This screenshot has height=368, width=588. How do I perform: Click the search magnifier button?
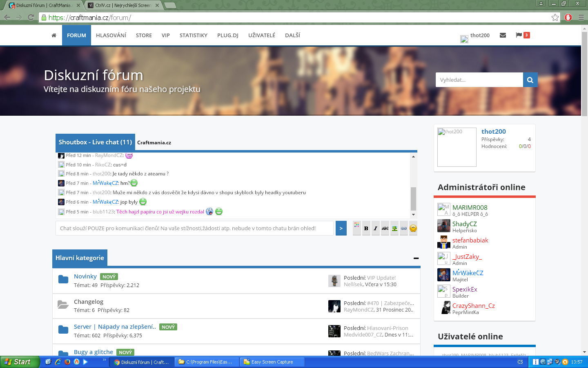coord(530,80)
